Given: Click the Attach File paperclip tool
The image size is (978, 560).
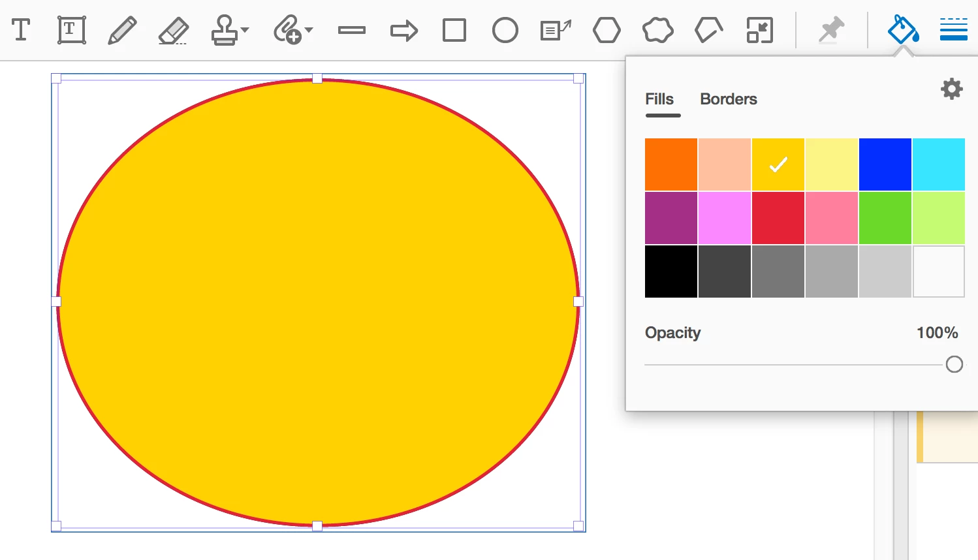Looking at the screenshot, I should click(287, 30).
